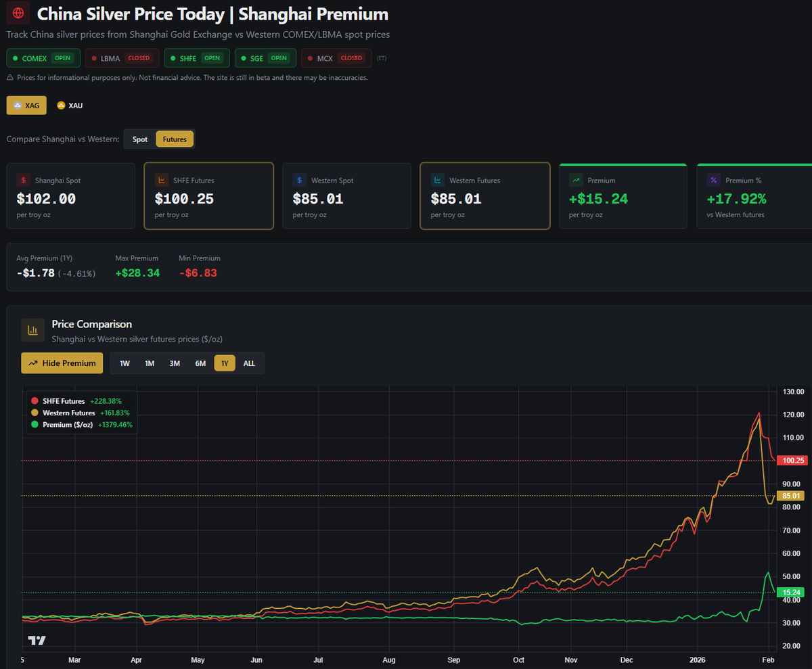Image resolution: width=812 pixels, height=669 pixels.
Task: Click the (ET) timezone label
Action: (x=382, y=58)
